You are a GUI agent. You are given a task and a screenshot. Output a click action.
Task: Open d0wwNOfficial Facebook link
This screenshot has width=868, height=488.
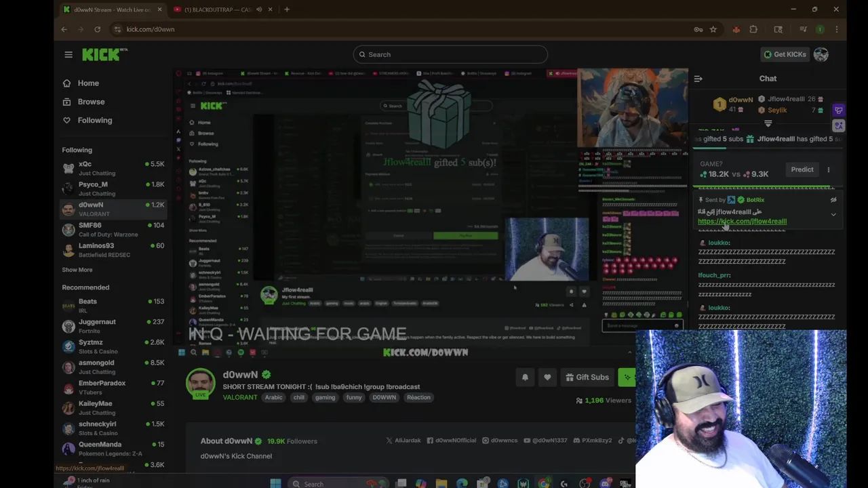click(x=452, y=441)
